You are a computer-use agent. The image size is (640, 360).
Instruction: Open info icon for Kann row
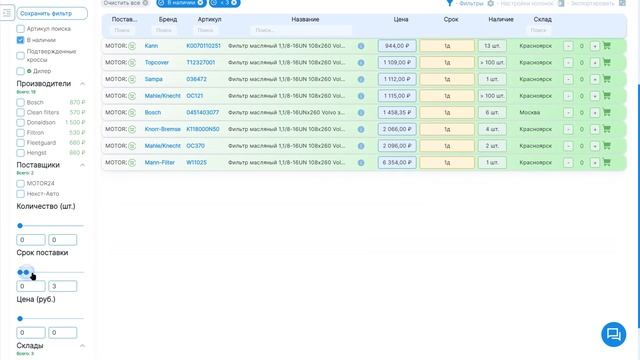coord(361,46)
